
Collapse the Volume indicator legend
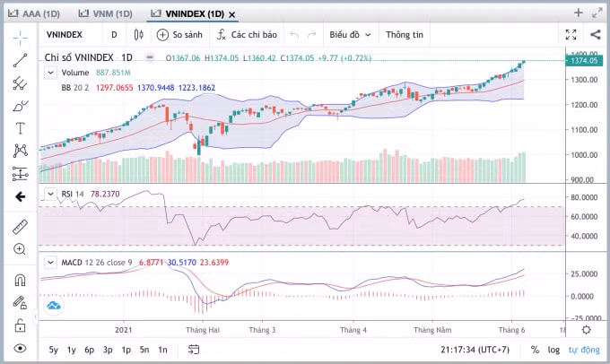coord(50,73)
